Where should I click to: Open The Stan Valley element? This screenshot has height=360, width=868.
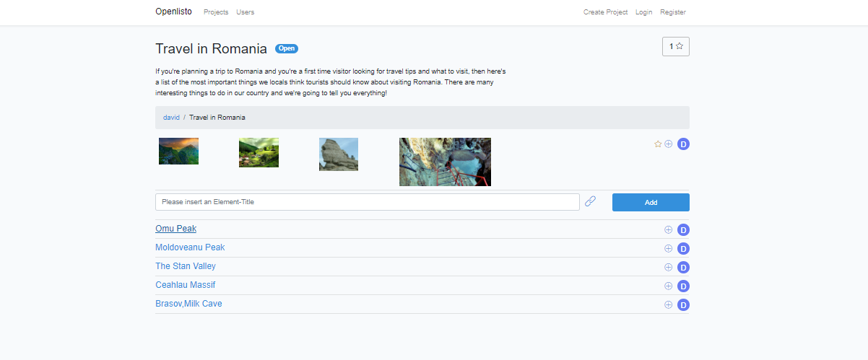186,266
